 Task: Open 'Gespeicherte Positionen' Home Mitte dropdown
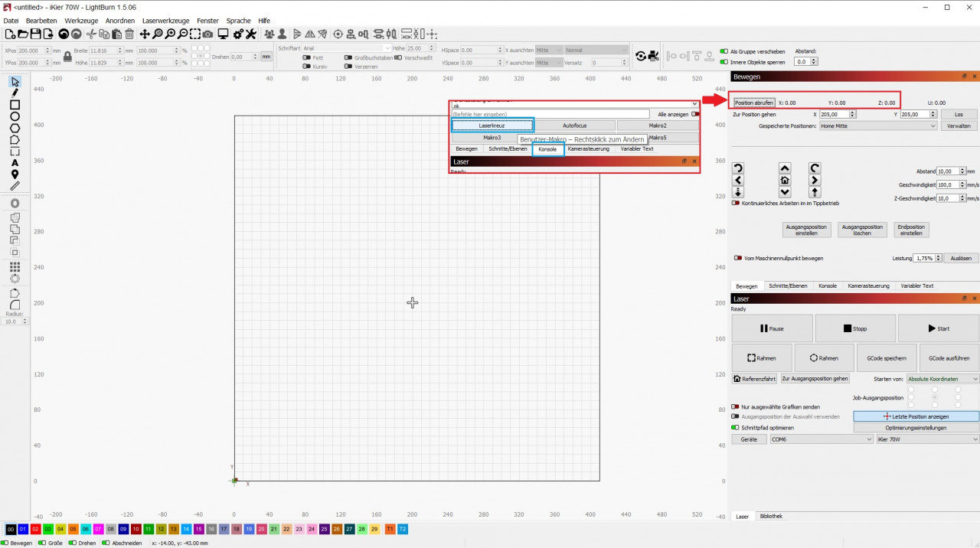coord(877,126)
